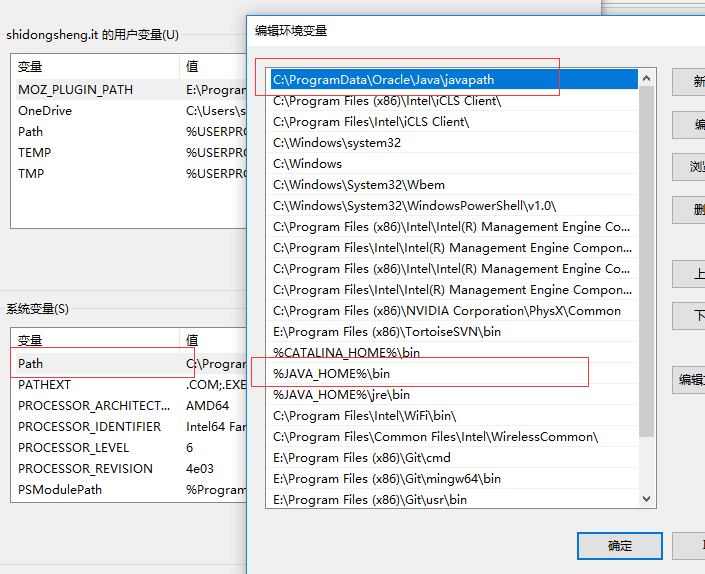Select PSModulePath system variable row
The image size is (705, 574).
[x=130, y=489]
